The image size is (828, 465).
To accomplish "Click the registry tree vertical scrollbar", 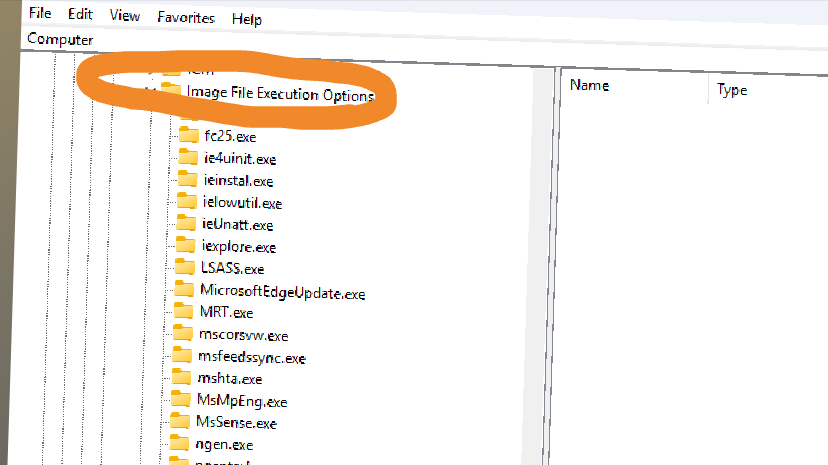I will coord(540,267).
